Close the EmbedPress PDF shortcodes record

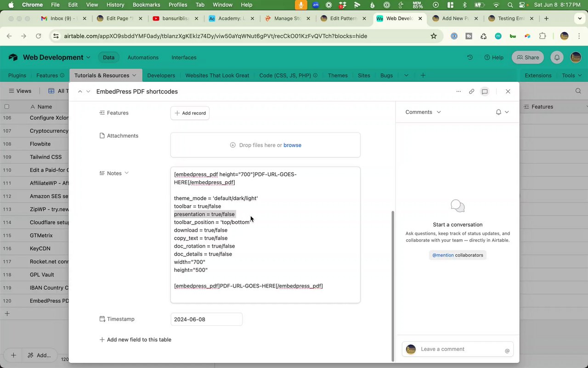pos(508,92)
